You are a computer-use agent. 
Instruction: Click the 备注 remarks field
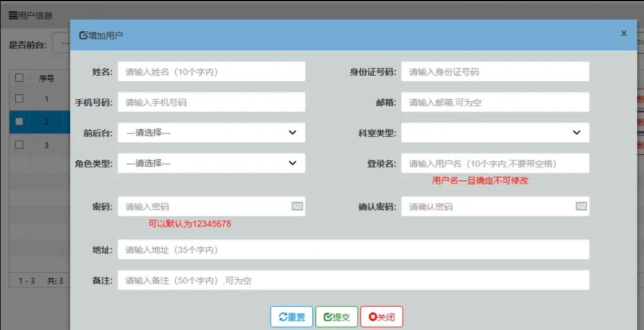point(353,280)
